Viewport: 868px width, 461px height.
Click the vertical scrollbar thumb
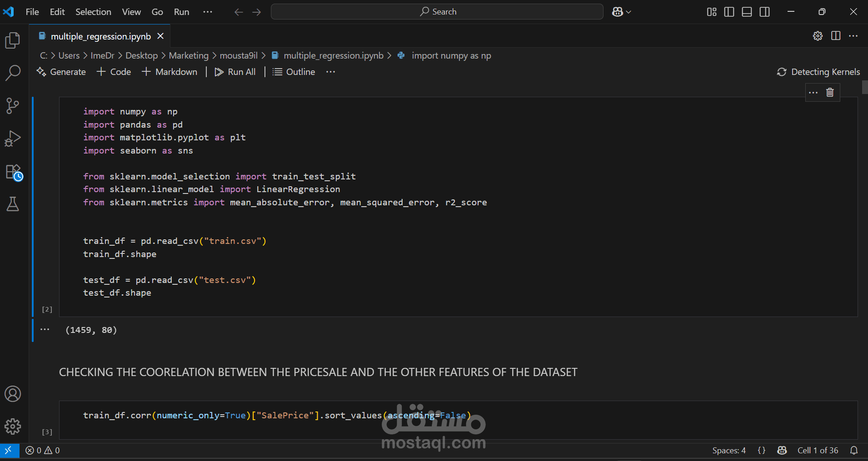pos(865,87)
